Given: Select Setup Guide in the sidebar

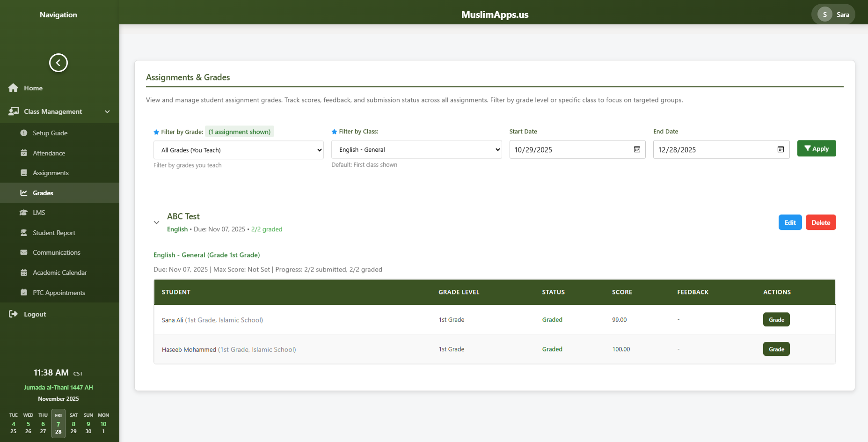Looking at the screenshot, I should [x=23, y=133].
